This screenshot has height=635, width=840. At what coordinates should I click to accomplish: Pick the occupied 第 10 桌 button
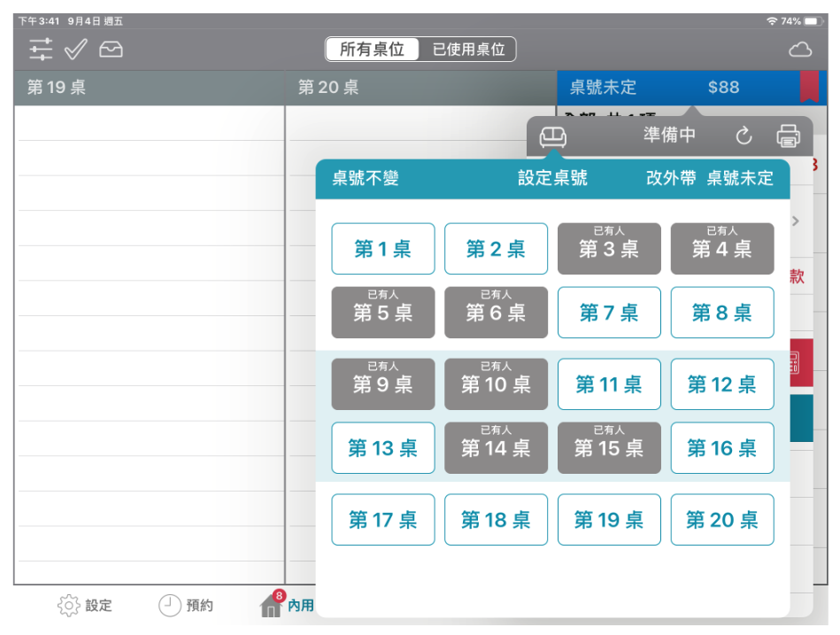pos(496,384)
